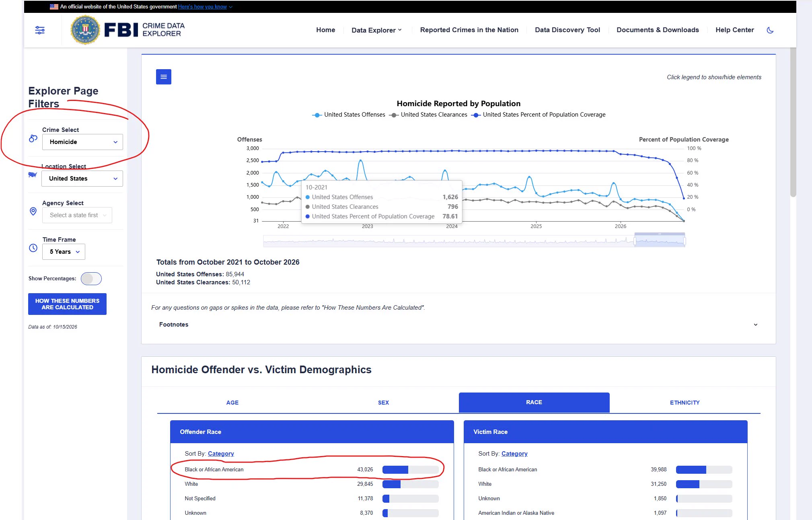Click Offender Race Sort By Category link
This screenshot has height=520, width=812.
(221, 454)
